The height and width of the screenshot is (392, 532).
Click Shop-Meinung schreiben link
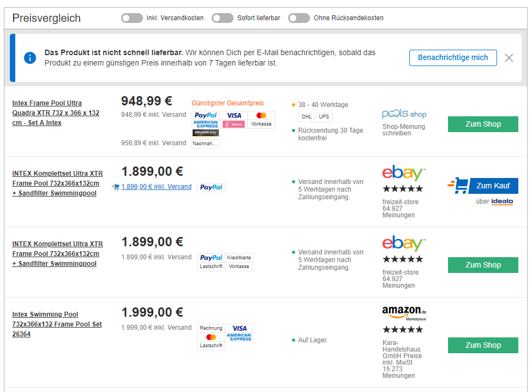tap(404, 130)
